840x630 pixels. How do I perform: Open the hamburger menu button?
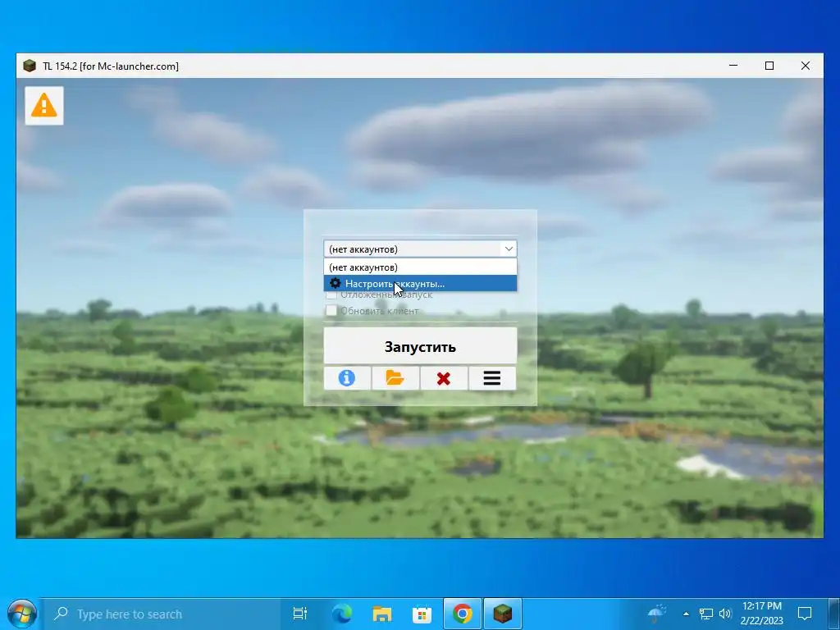pyautogui.click(x=492, y=378)
